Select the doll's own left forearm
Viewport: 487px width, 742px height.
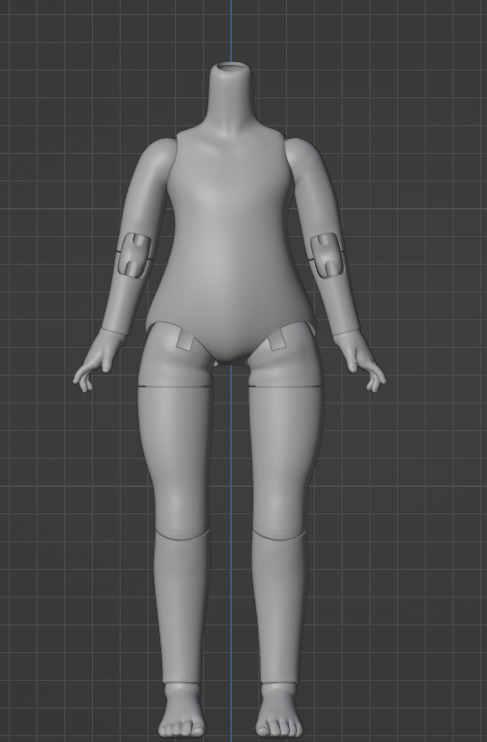point(337,300)
